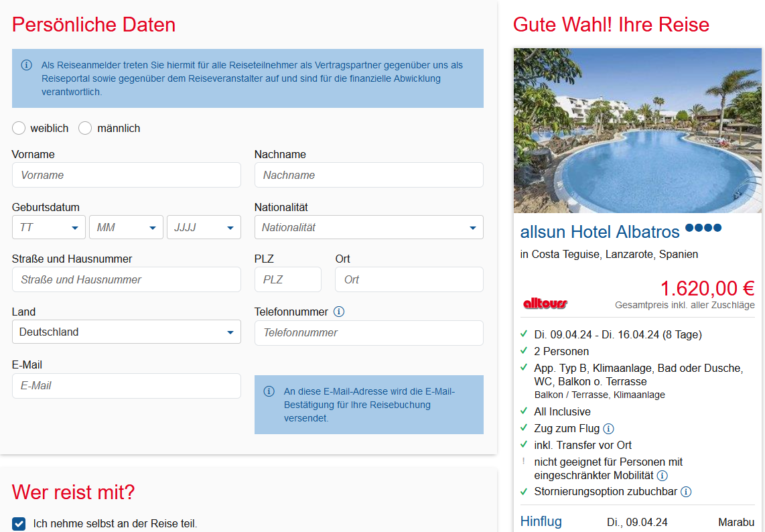
Task: Open the Land dropdown showing Deutschland
Action: click(126, 332)
